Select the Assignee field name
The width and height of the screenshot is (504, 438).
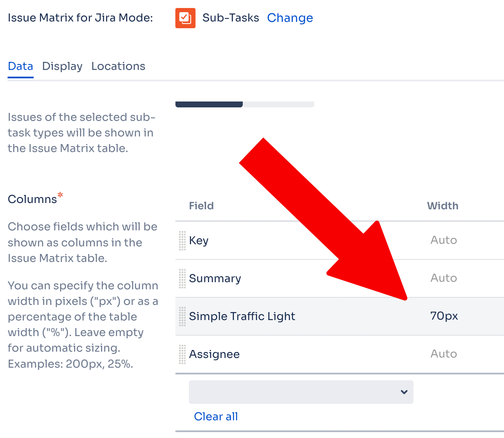[x=214, y=354]
